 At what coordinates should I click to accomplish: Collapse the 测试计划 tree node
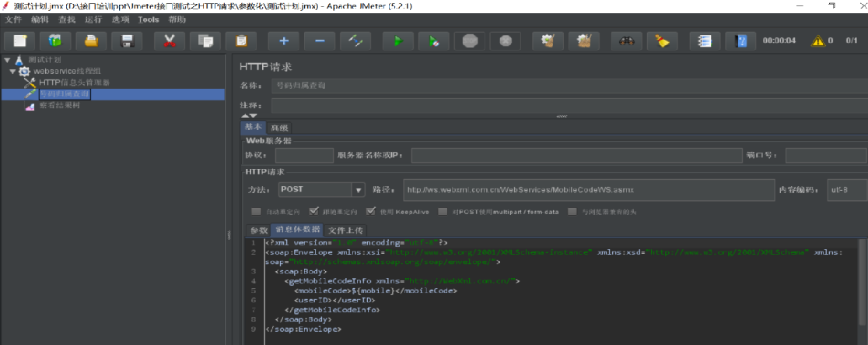7,59
